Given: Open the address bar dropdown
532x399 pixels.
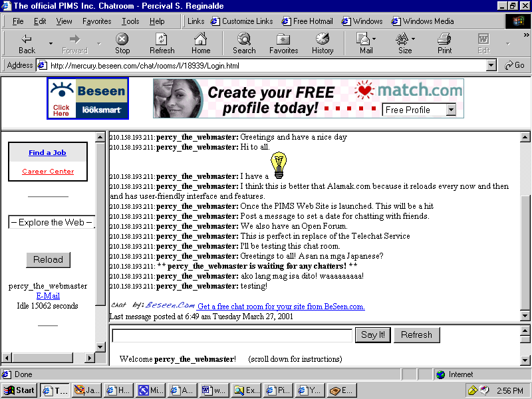Looking at the screenshot, I should pos(491,65).
